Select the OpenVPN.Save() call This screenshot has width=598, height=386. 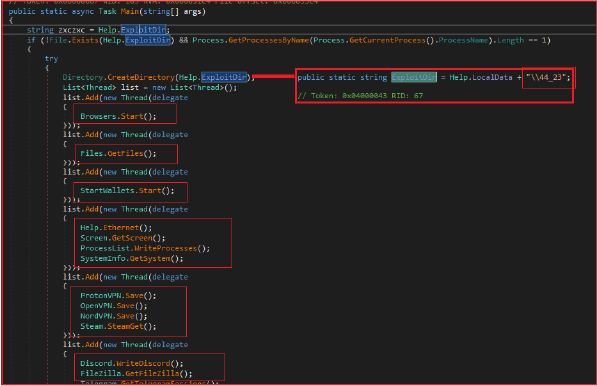pyautogui.click(x=114, y=306)
